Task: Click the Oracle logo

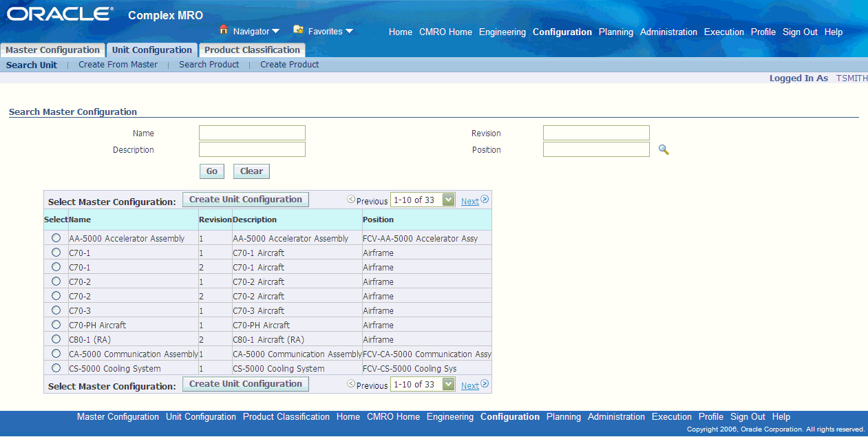Action: point(60,14)
